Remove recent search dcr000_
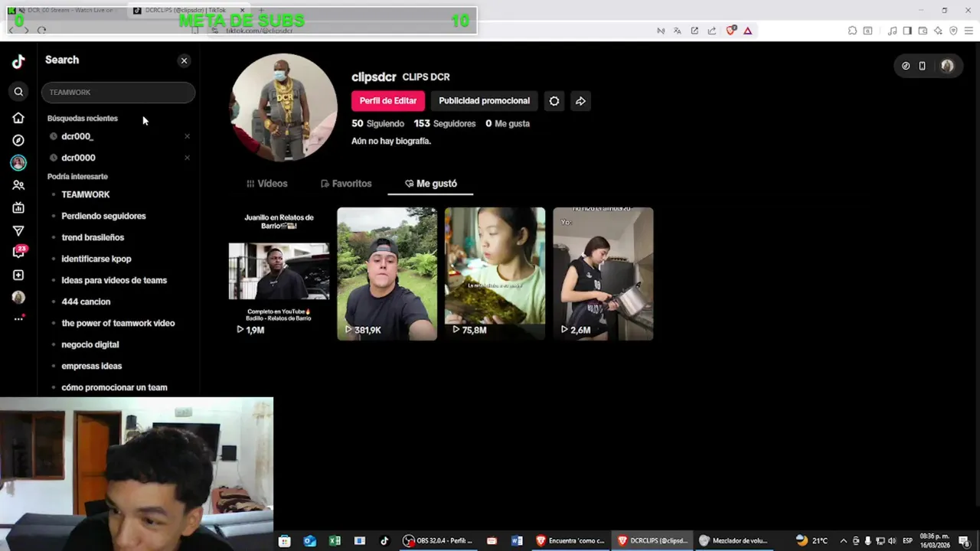 coord(187,136)
